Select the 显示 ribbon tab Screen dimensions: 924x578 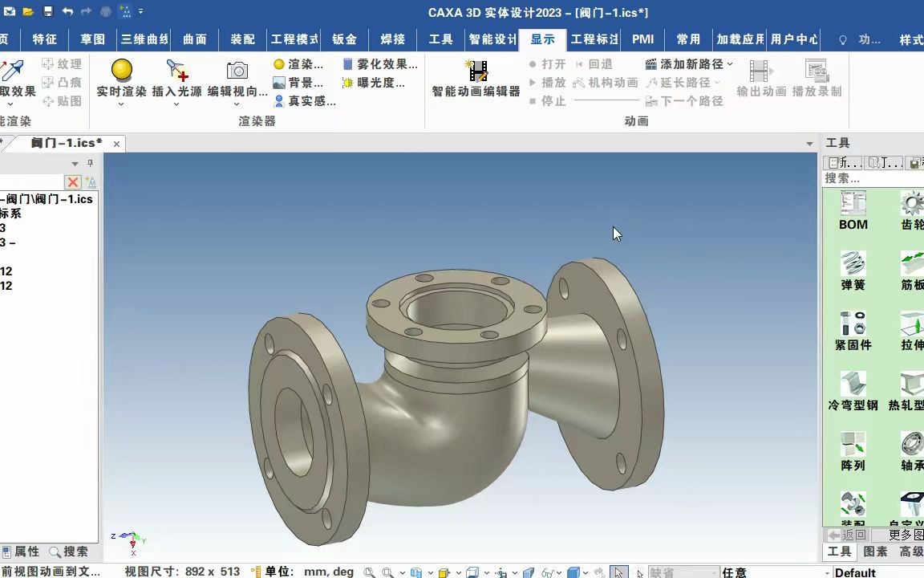[x=543, y=39]
